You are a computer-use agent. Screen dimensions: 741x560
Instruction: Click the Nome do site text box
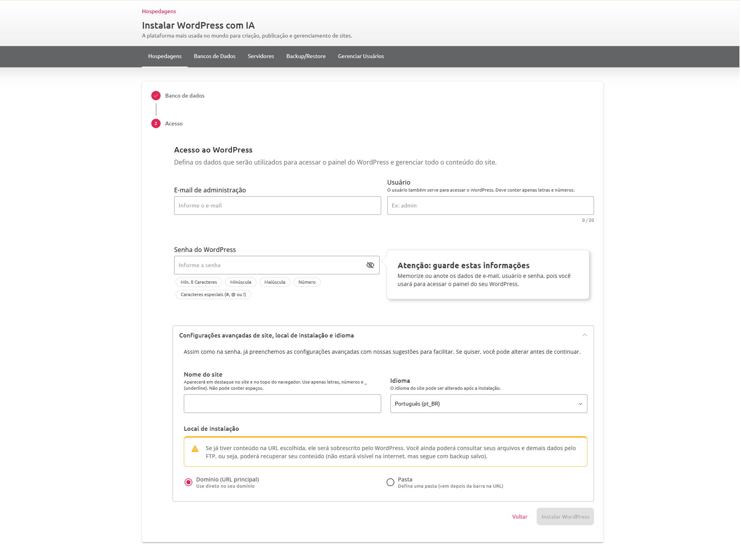[282, 404]
